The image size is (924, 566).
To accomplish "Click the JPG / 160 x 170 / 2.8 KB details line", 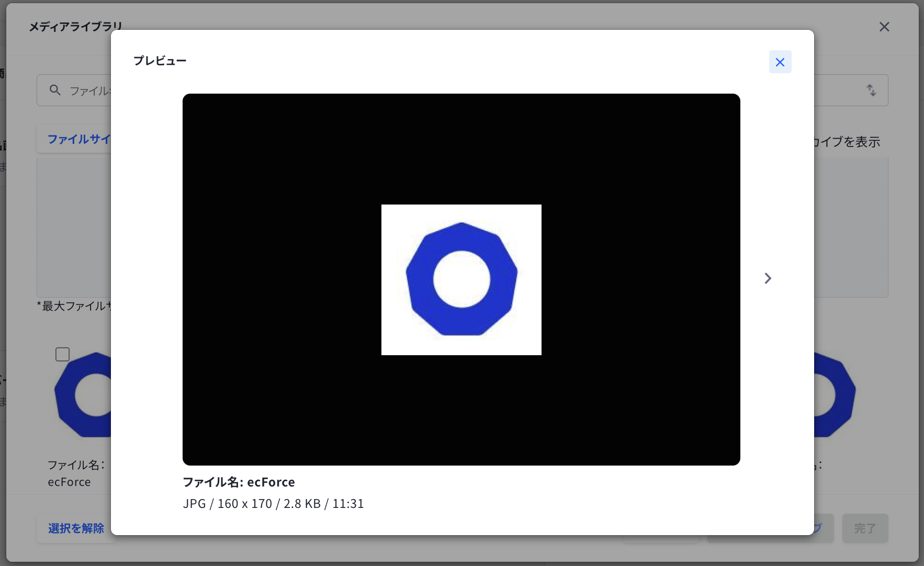I will pyautogui.click(x=273, y=504).
